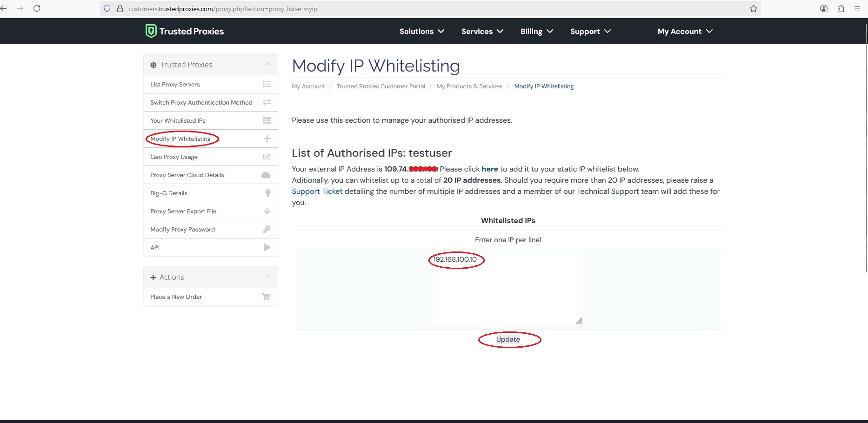Click the Update button
This screenshot has width=868, height=423.
pyautogui.click(x=508, y=339)
